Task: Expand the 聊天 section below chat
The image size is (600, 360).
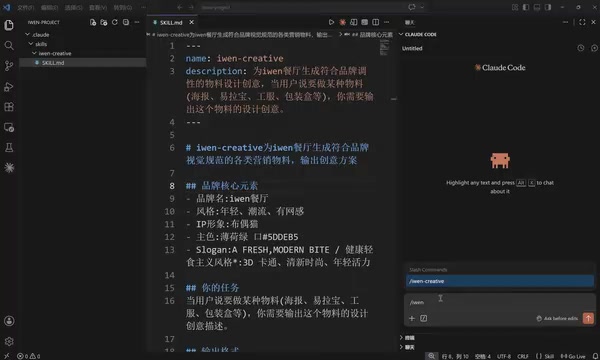Action: (x=407, y=347)
